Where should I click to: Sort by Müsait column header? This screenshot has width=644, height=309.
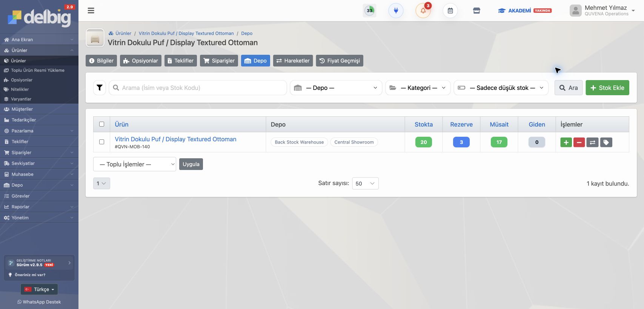coord(499,124)
